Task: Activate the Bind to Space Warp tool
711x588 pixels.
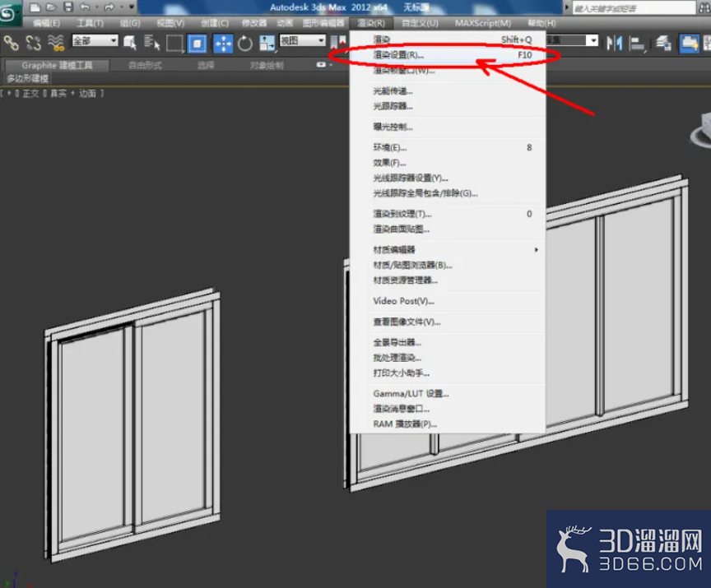Action: (56, 43)
